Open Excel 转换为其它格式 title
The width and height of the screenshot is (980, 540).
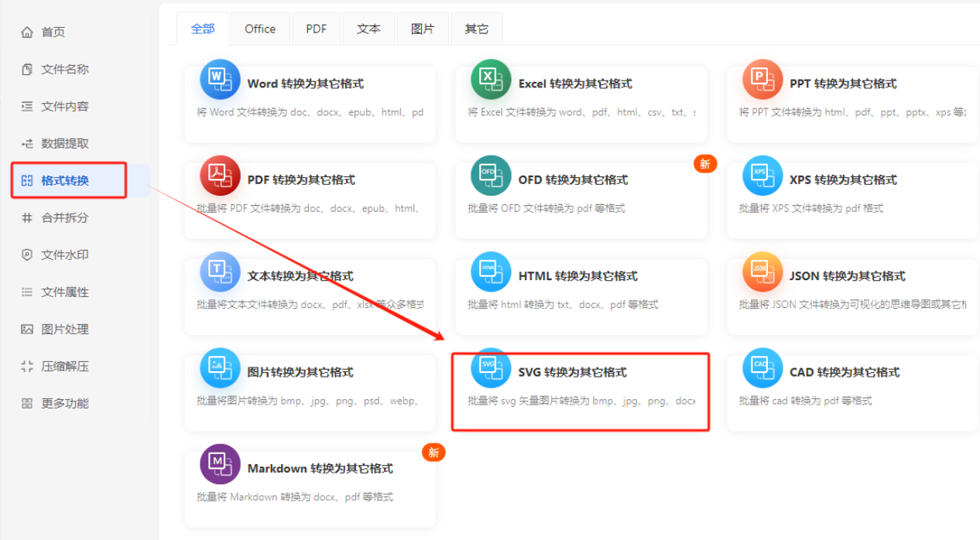click(575, 84)
